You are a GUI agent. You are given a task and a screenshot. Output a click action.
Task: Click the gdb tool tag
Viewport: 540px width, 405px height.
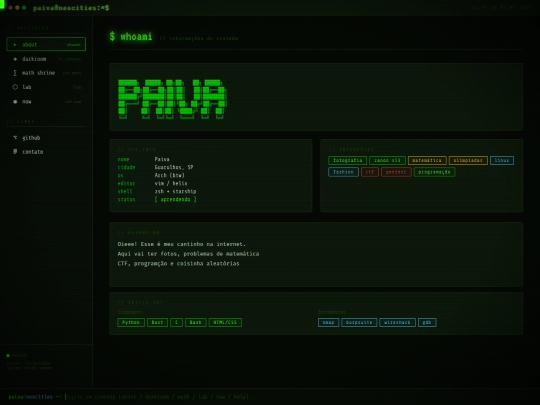coord(427,322)
